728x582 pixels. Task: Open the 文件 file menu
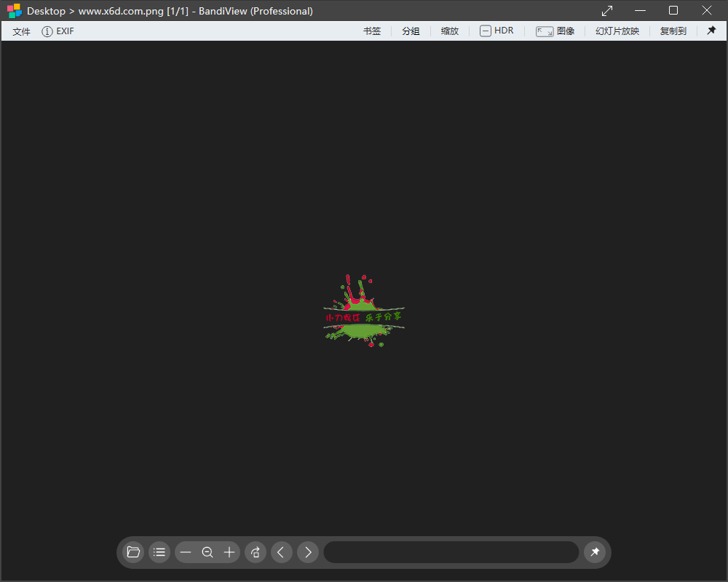[x=22, y=31]
